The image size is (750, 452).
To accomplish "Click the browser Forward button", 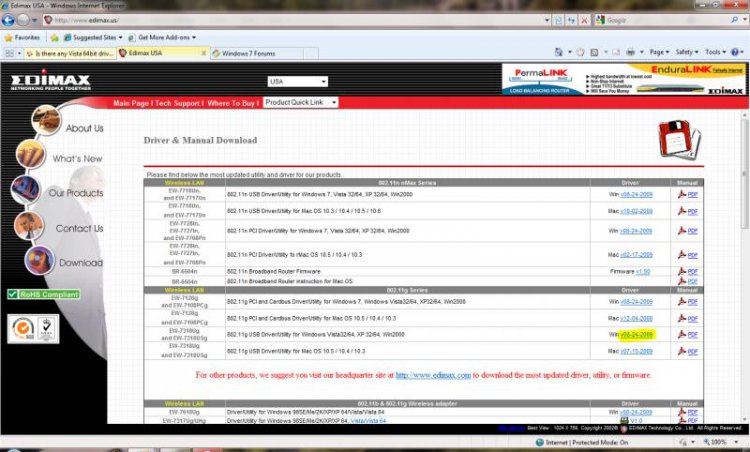I will [23, 20].
